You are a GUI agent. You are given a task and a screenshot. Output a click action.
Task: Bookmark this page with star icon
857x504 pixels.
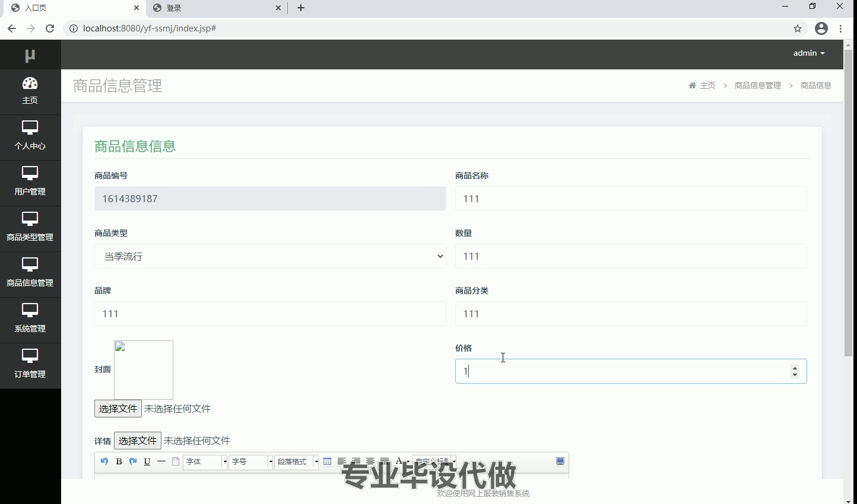pos(798,28)
